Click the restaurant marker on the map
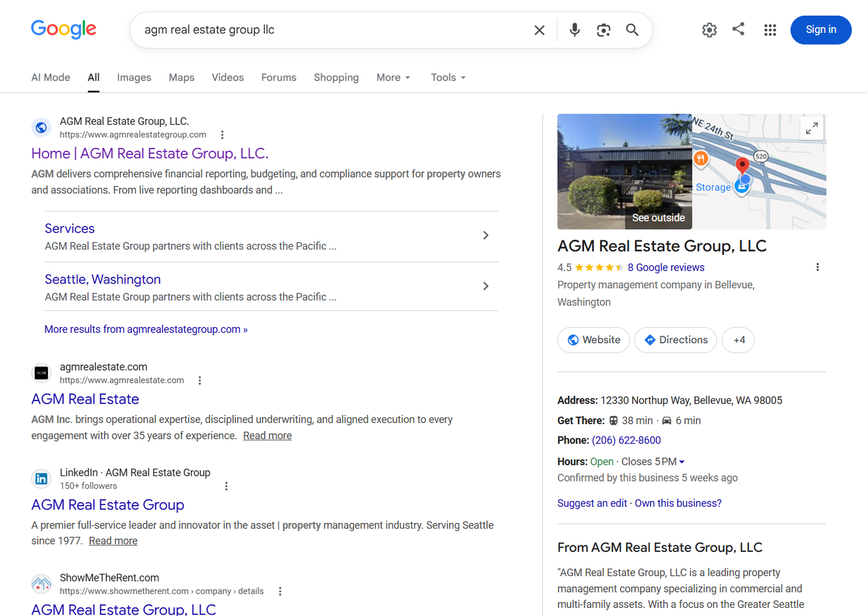 click(x=700, y=158)
